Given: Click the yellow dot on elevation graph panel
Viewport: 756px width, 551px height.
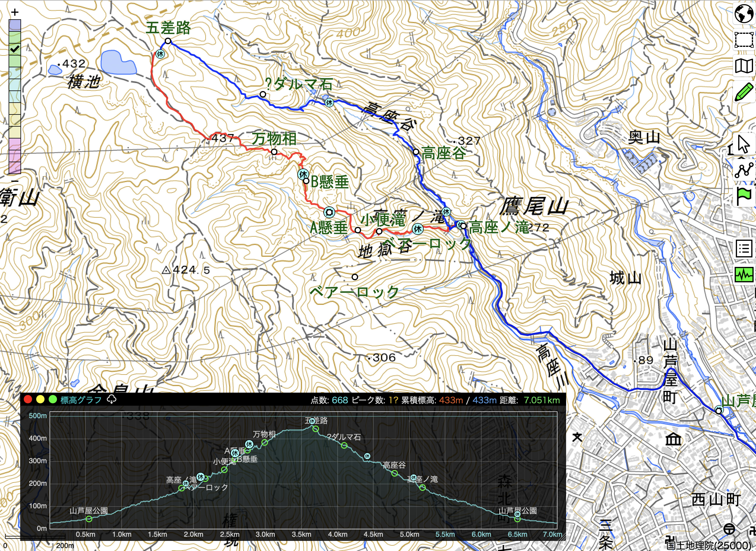Looking at the screenshot, I should pos(40,399).
